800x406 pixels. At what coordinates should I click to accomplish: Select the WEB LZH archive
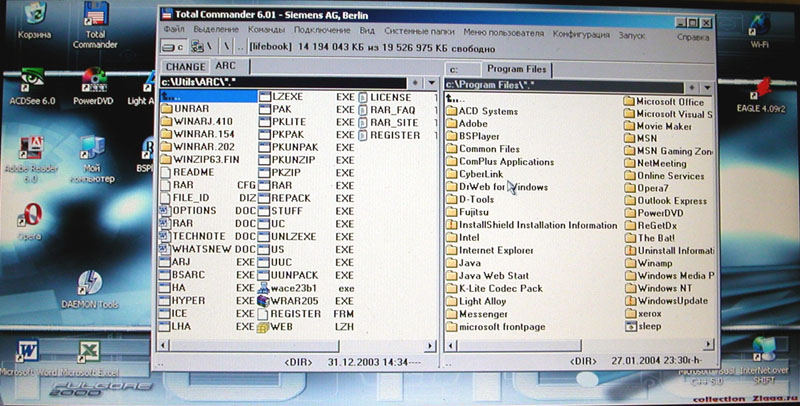(306, 326)
